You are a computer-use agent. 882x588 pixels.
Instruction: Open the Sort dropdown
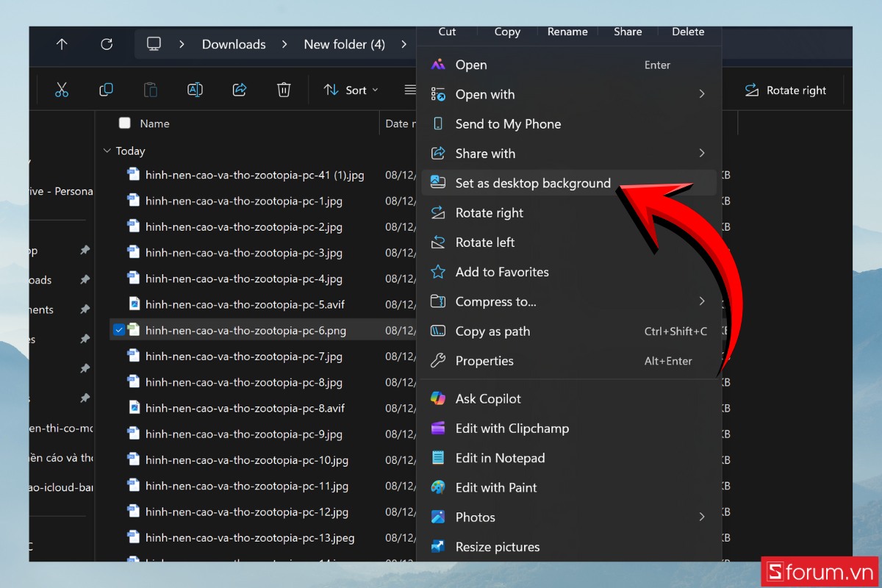351,90
